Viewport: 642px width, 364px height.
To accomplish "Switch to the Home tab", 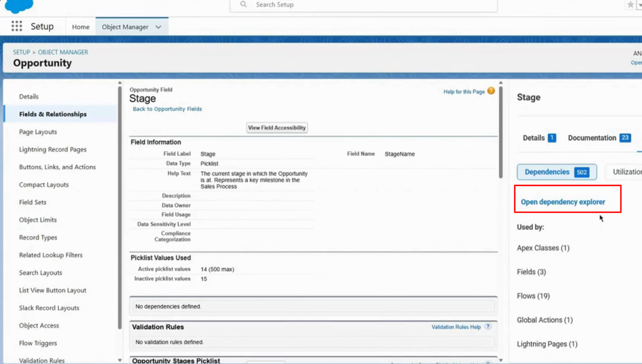I will pos(80,27).
